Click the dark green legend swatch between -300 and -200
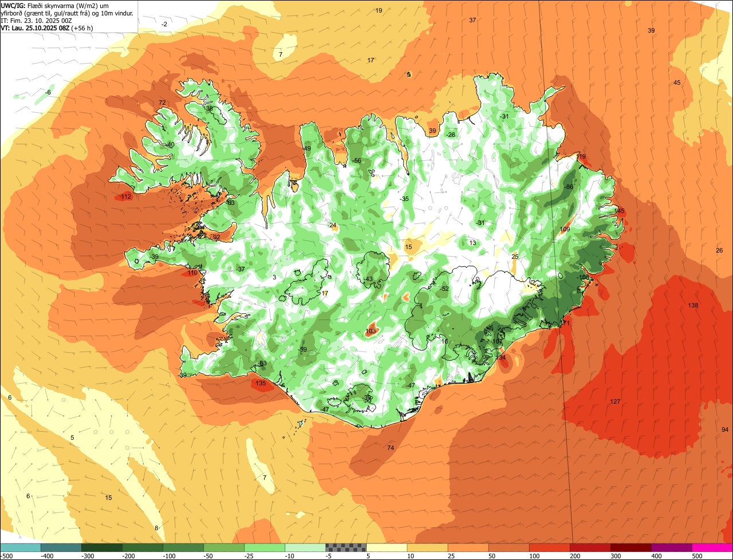The height and width of the screenshot is (560, 733). [x=102, y=547]
